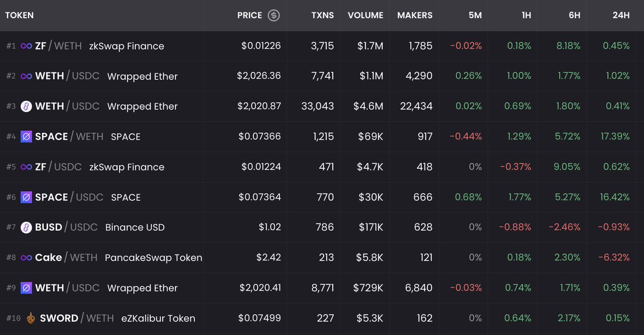Click the #9 WETH/USDC DEX icon
The height and width of the screenshot is (335, 644).
coord(26,288)
